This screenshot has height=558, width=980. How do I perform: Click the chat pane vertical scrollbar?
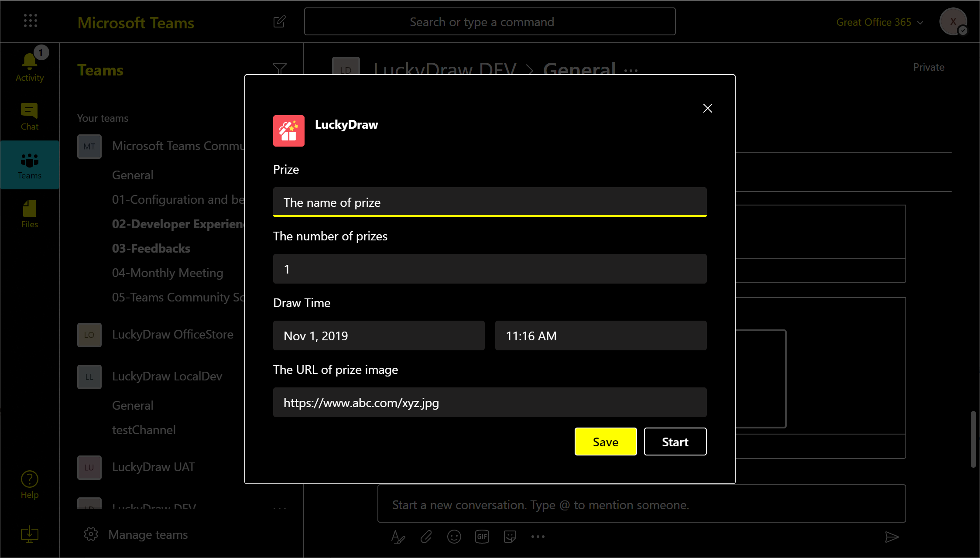[x=973, y=439]
